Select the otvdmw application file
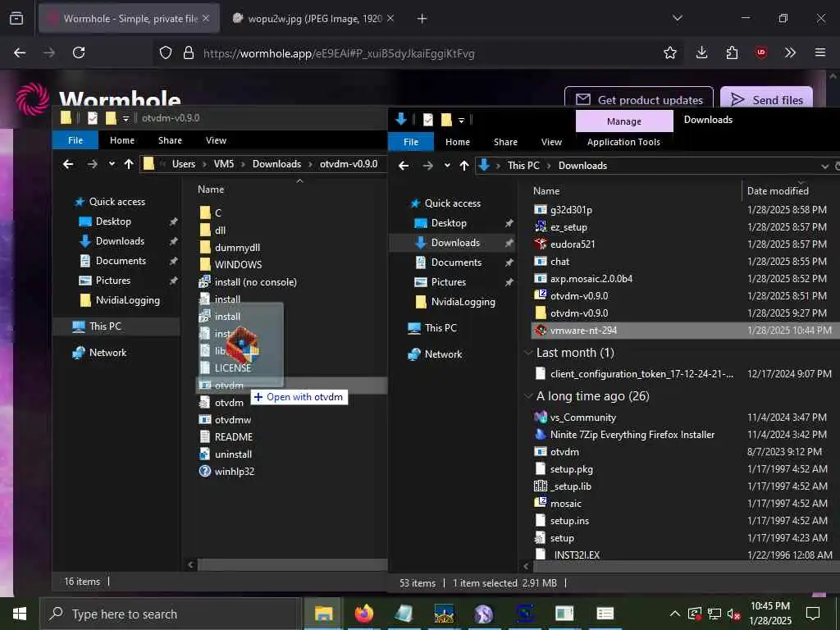This screenshot has width=840, height=630. [x=232, y=419]
